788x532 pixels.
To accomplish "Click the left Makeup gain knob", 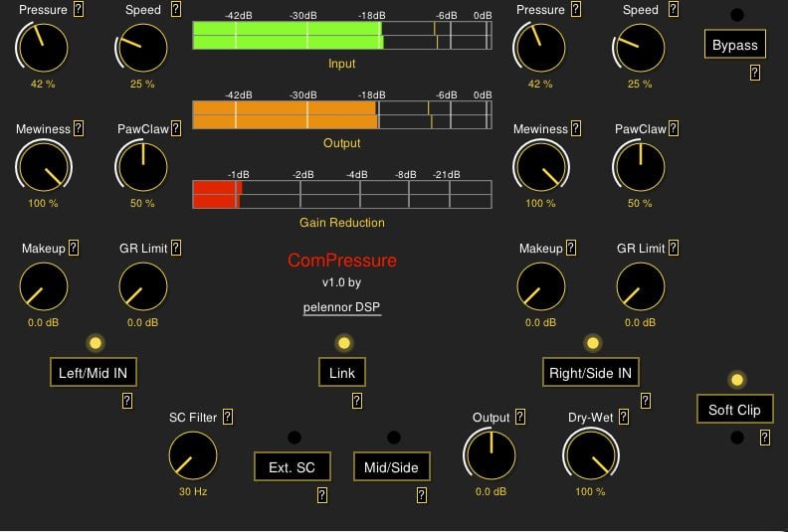I will [43, 289].
